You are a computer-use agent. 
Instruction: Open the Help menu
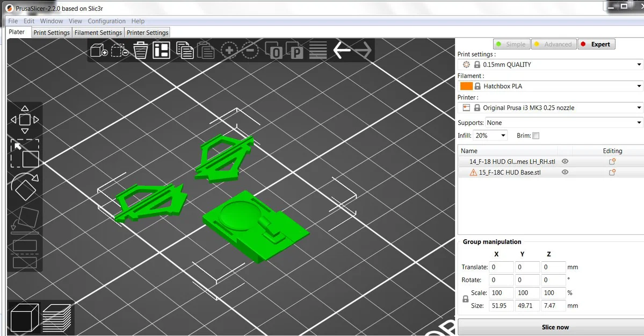138,21
